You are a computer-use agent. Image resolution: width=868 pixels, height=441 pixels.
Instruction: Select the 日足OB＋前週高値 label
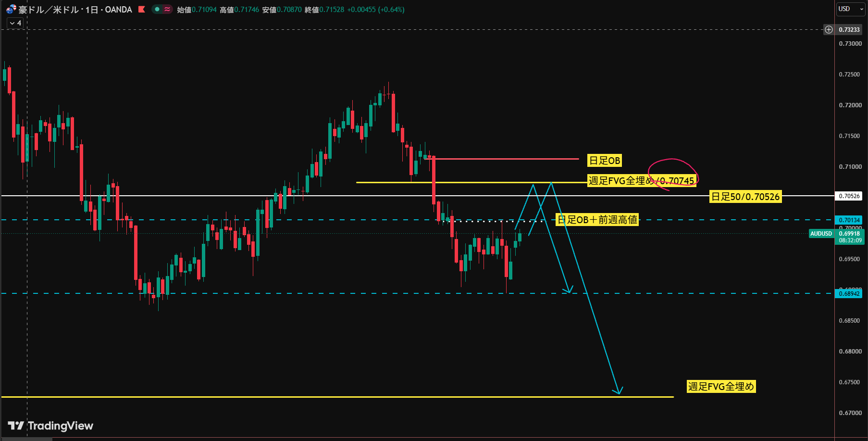tap(597, 220)
